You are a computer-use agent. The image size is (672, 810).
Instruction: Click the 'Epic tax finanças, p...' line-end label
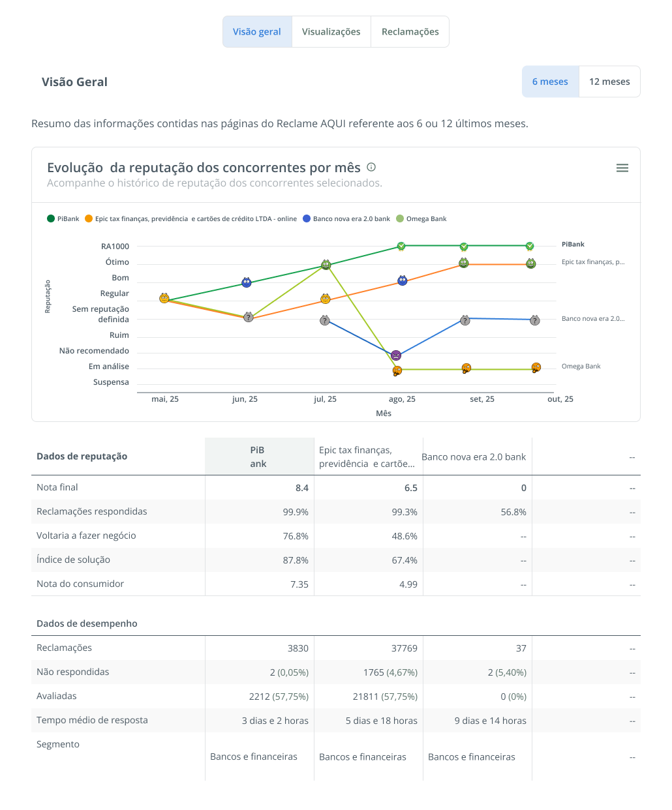coord(593,262)
